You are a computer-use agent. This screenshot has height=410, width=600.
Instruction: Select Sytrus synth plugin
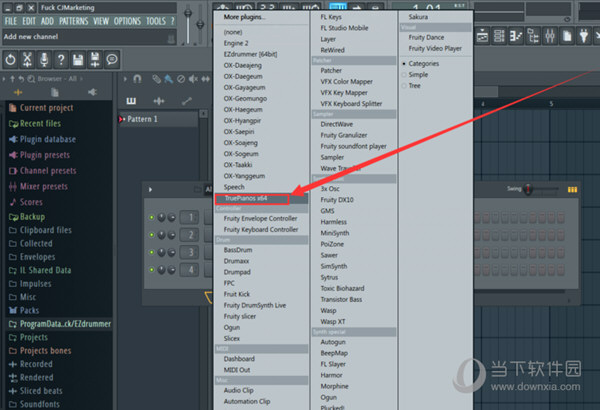[x=329, y=278]
